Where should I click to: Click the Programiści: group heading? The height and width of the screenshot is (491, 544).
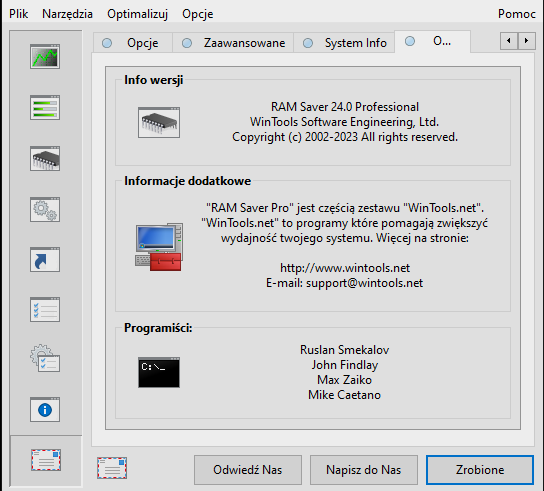[x=158, y=328]
